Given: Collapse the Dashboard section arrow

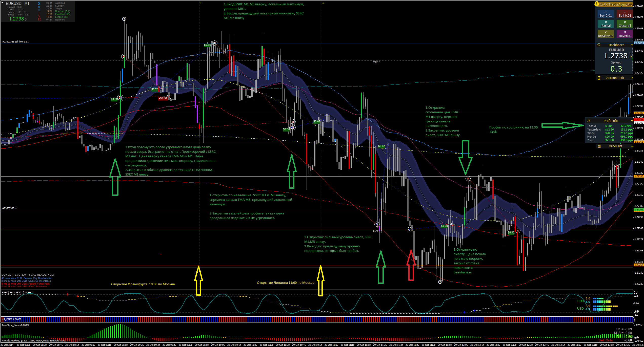Looking at the screenshot, I should (x=632, y=45).
